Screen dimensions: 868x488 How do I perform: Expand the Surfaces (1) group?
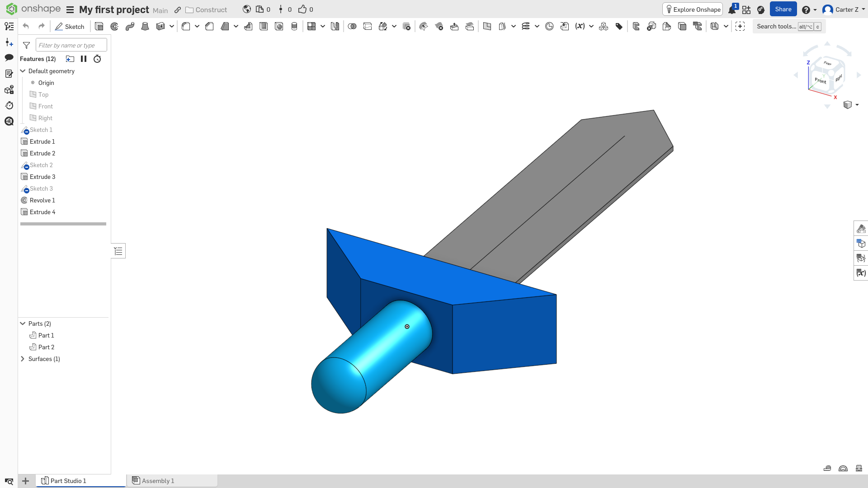[23, 359]
